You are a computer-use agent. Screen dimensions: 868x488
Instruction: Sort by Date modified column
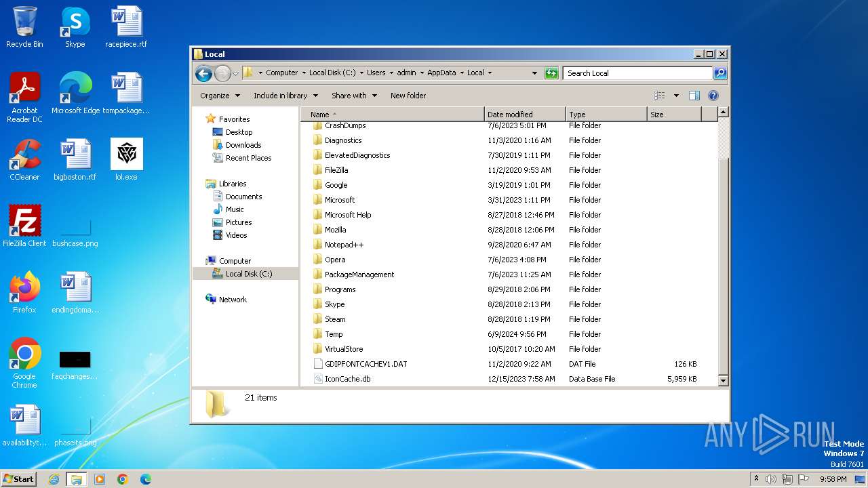coord(525,115)
